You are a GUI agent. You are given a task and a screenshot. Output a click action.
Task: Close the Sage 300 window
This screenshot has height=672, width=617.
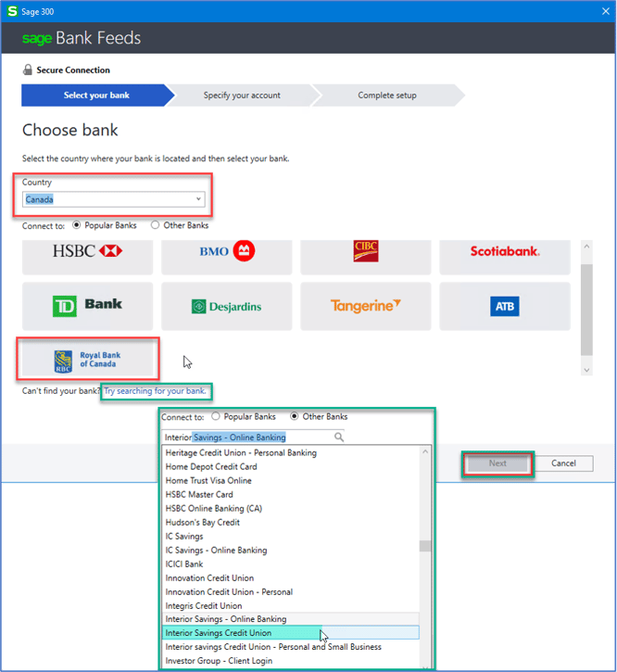pos(606,11)
